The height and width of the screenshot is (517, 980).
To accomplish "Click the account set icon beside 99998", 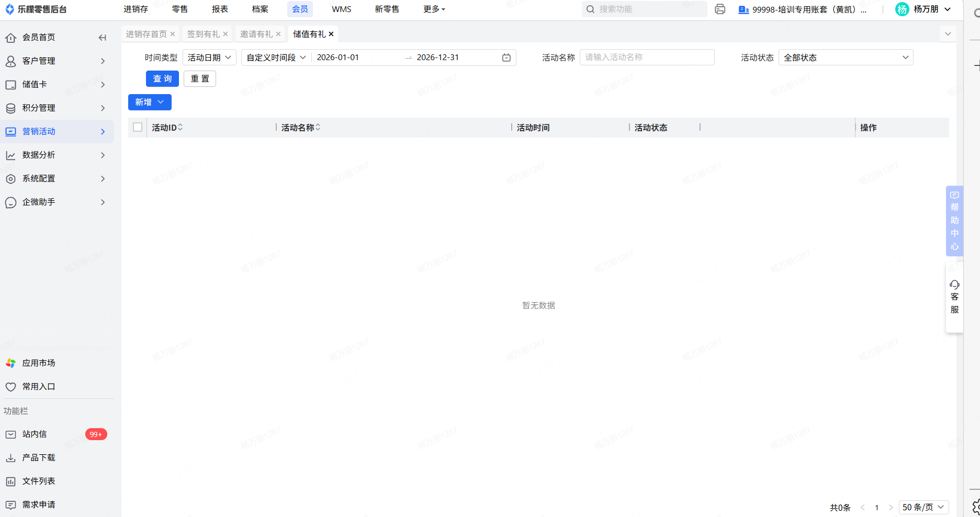I will click(x=743, y=9).
